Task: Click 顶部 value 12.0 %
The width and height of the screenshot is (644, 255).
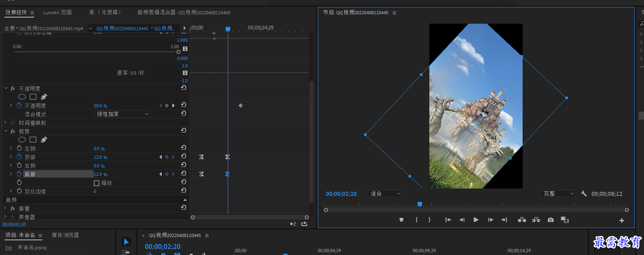Action: (x=100, y=157)
